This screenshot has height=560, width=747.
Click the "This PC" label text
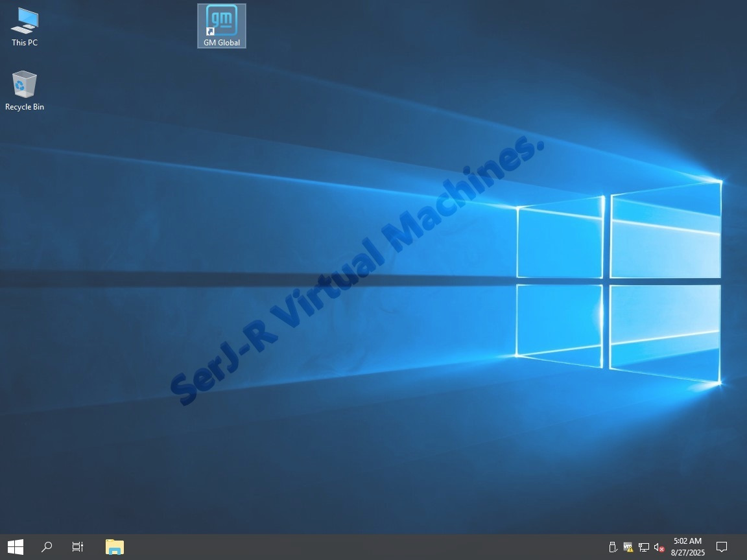click(x=25, y=43)
